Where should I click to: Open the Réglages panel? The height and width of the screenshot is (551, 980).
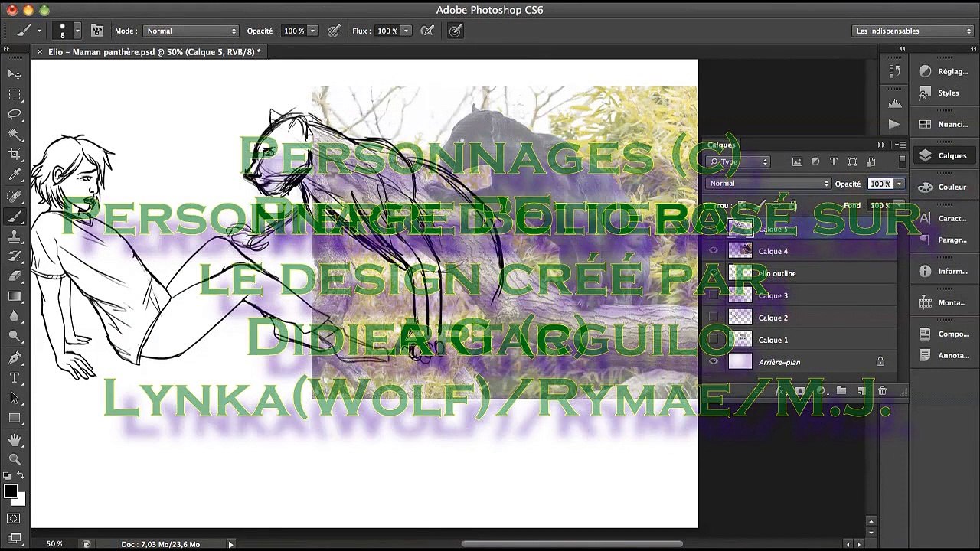click(x=946, y=71)
